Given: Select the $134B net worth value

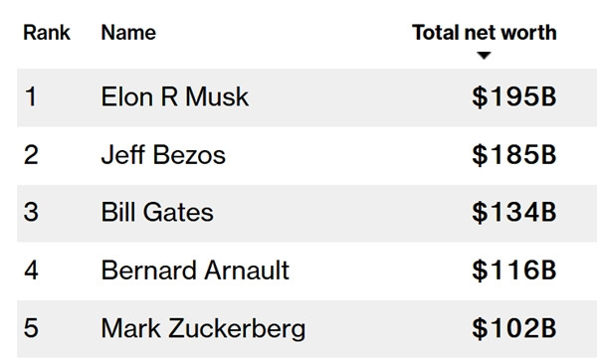Looking at the screenshot, I should coord(514,212).
